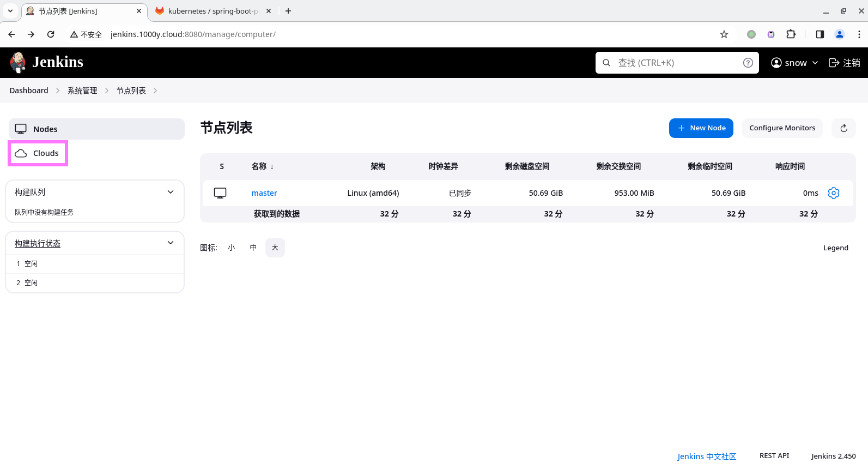Open the 构建执行状态 link
The width and height of the screenshot is (868, 469).
pos(38,243)
